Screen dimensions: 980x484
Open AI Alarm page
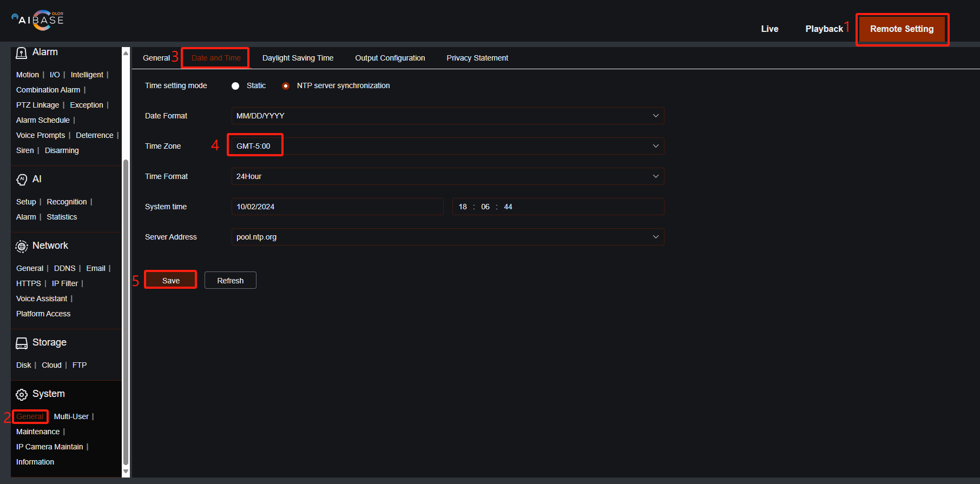26,217
